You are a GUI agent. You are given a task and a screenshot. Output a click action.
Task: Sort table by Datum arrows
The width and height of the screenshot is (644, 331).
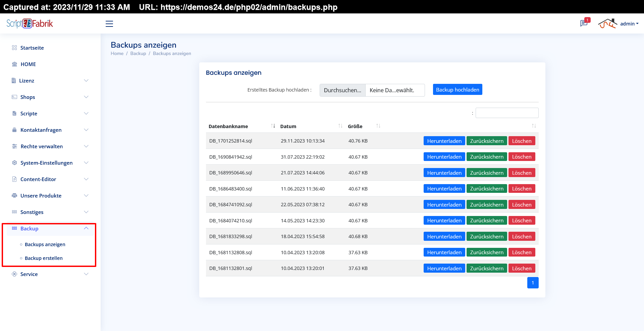(x=340, y=126)
